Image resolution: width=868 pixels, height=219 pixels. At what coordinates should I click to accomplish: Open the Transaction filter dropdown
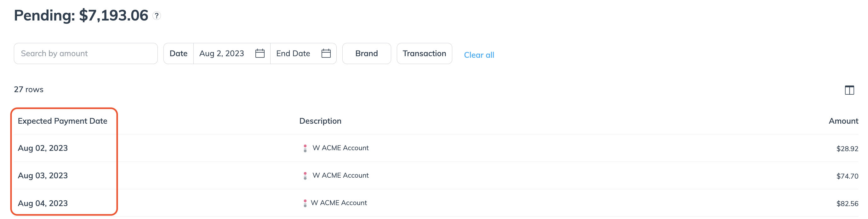click(x=424, y=53)
